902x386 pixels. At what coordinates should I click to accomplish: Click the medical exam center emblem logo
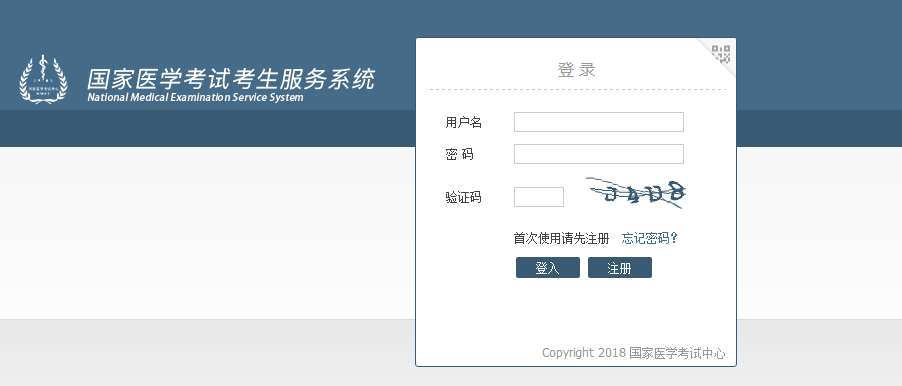coord(43,79)
